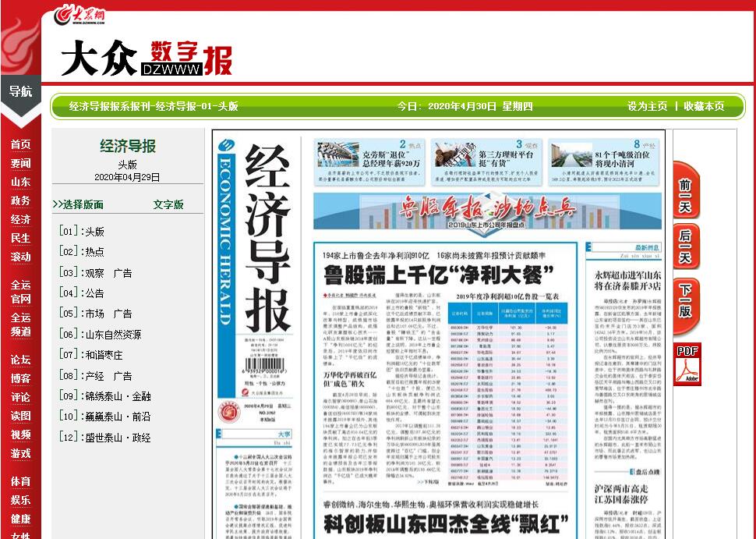Click the 大众网 logo at top left
The height and width of the screenshot is (539, 756).
tap(79, 15)
